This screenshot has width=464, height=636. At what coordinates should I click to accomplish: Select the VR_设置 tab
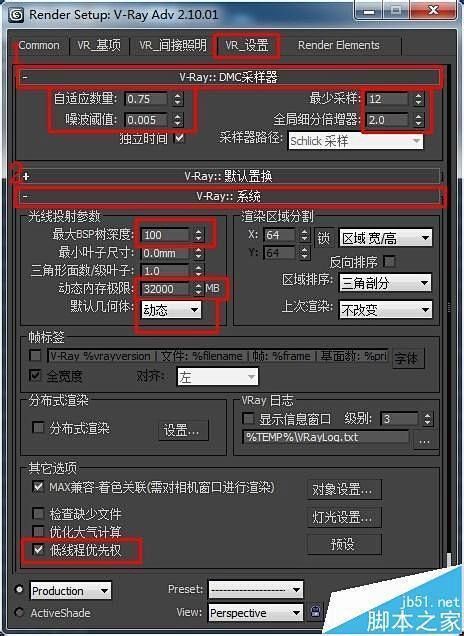click(247, 45)
